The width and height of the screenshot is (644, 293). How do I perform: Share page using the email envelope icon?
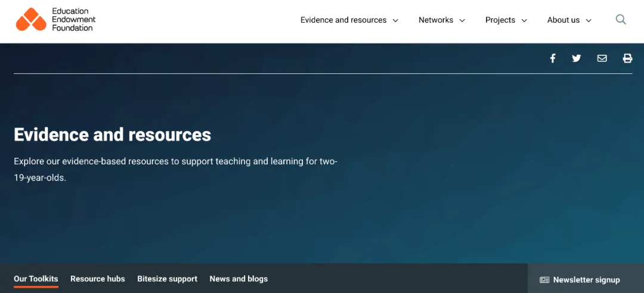click(602, 58)
